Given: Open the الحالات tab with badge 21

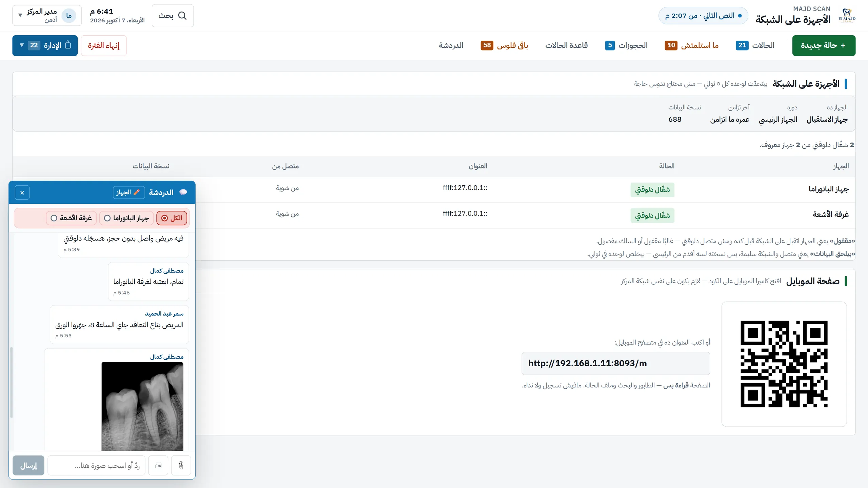Looking at the screenshot, I should pos(755,45).
